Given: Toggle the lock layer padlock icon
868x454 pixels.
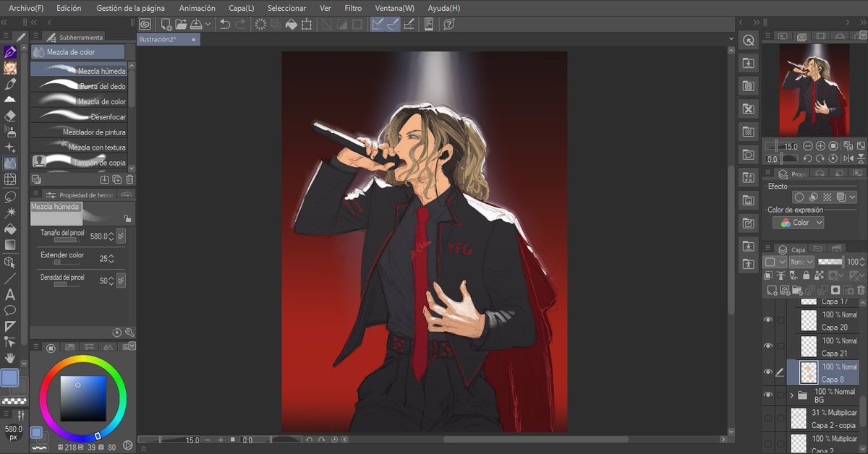Looking at the screenshot, I should click(x=807, y=275).
